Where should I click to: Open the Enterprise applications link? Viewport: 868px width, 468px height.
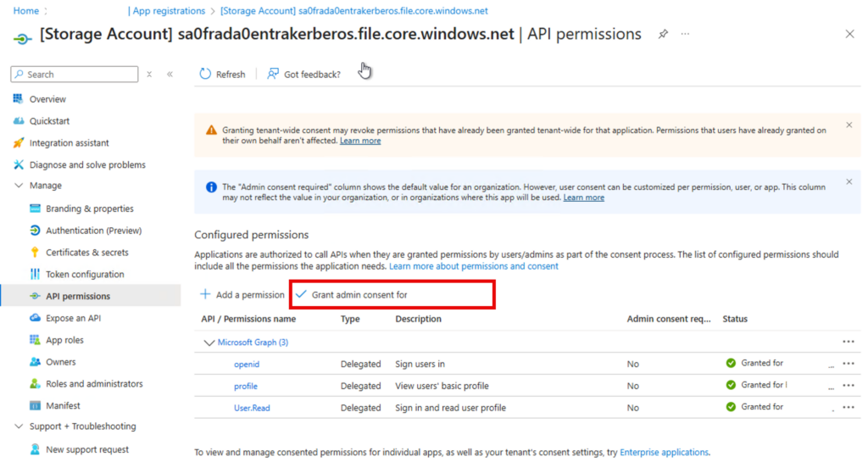664,452
